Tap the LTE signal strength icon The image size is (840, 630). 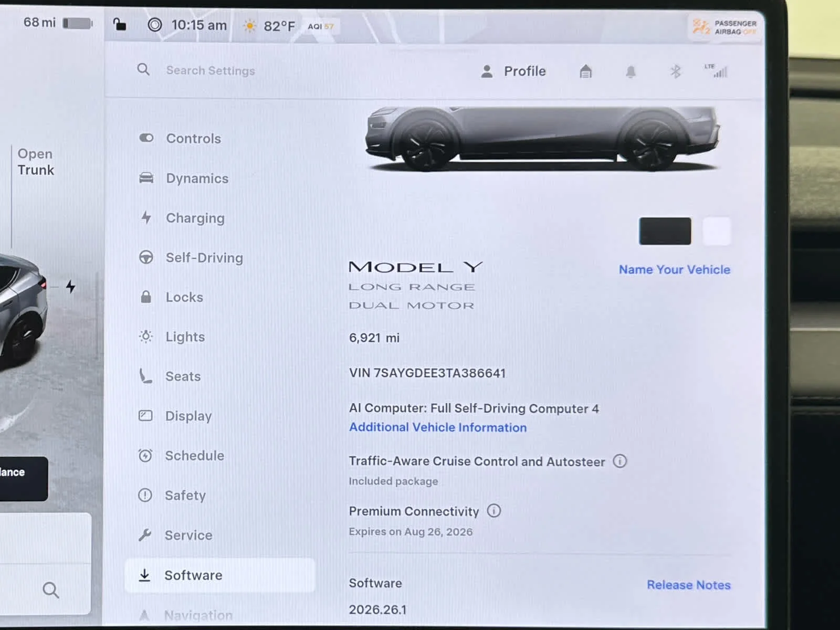(717, 71)
